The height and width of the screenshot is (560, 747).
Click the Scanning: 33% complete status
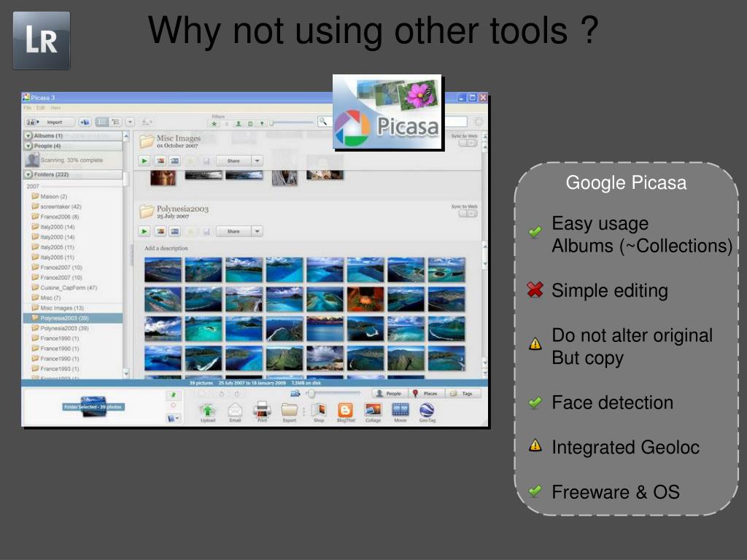coord(71,160)
